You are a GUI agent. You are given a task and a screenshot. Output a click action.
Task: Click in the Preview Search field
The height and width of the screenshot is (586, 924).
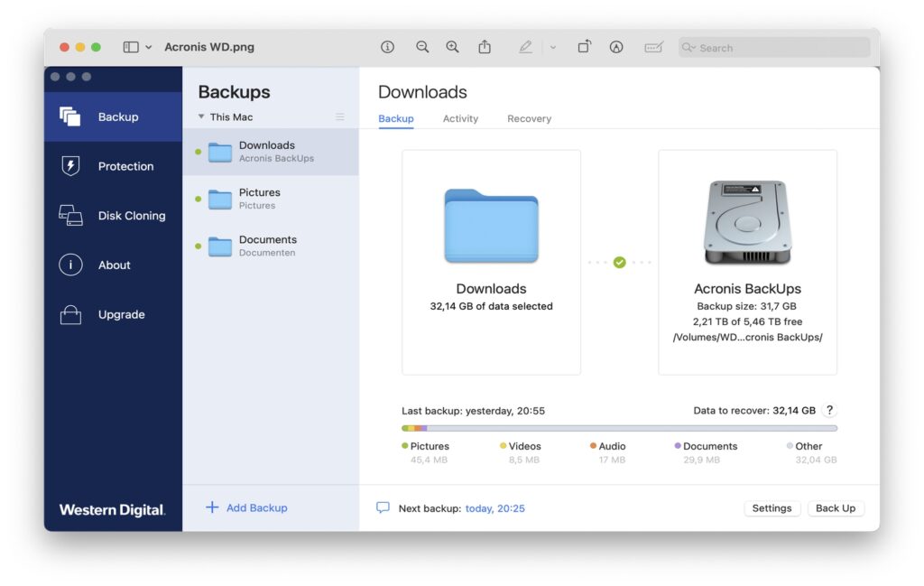[x=774, y=47]
